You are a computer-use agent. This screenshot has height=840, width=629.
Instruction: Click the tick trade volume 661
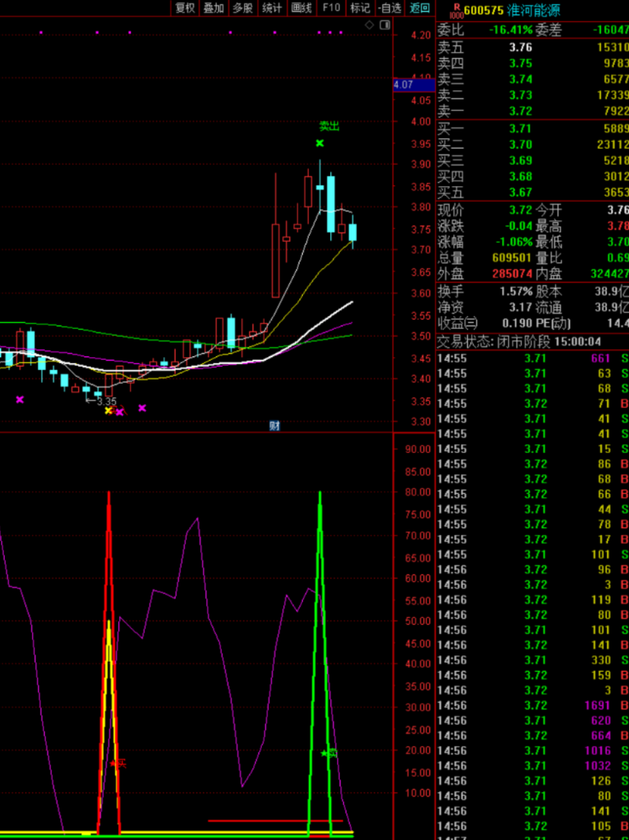601,358
